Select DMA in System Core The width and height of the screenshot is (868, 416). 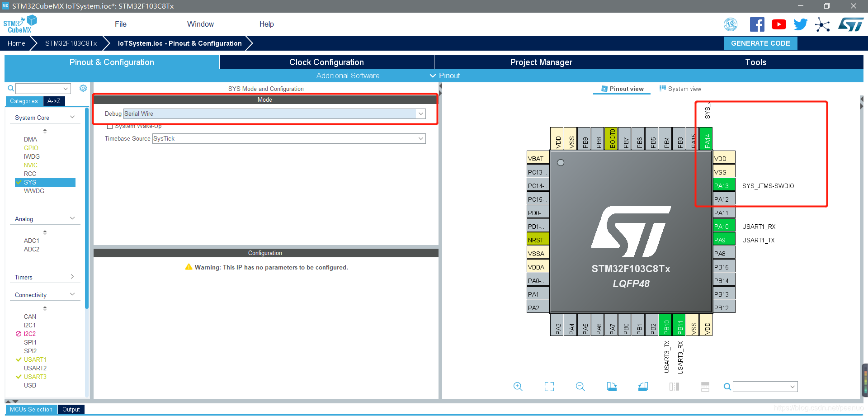31,139
